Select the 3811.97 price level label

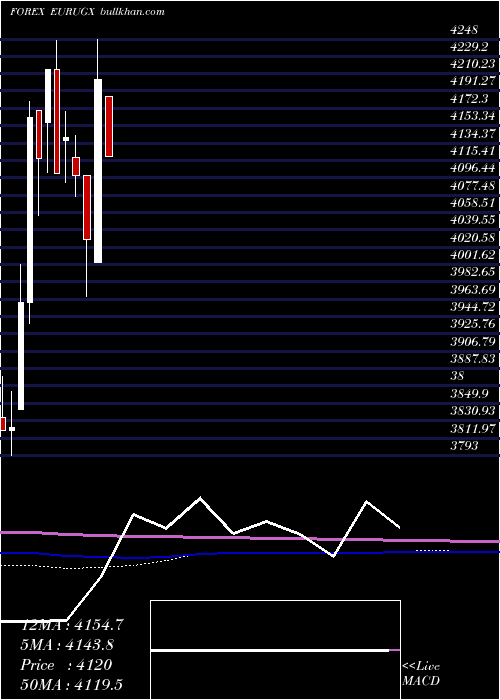tap(473, 428)
